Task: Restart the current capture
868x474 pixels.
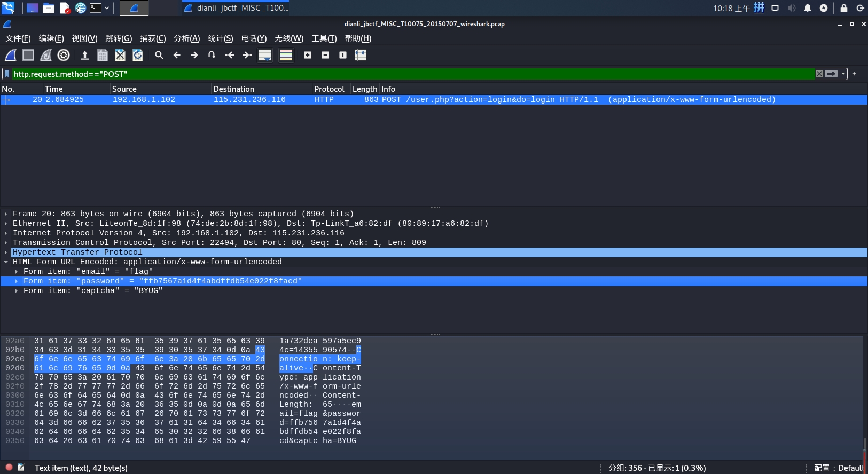Action: coord(46,55)
